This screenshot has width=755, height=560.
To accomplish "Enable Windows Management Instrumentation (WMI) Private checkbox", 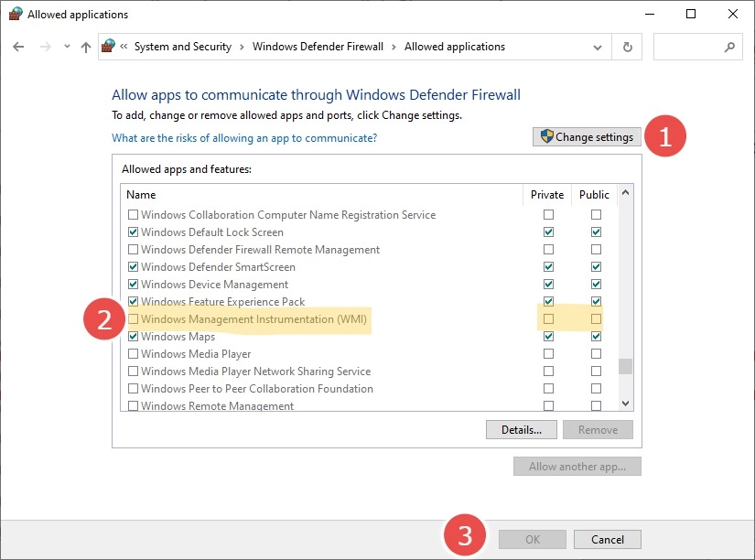I will pyautogui.click(x=548, y=319).
